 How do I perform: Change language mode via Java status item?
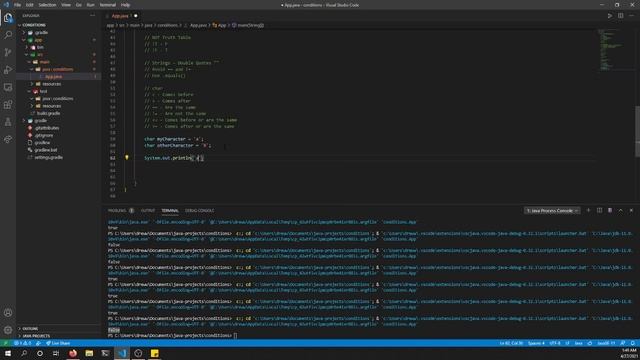click(x=578, y=343)
